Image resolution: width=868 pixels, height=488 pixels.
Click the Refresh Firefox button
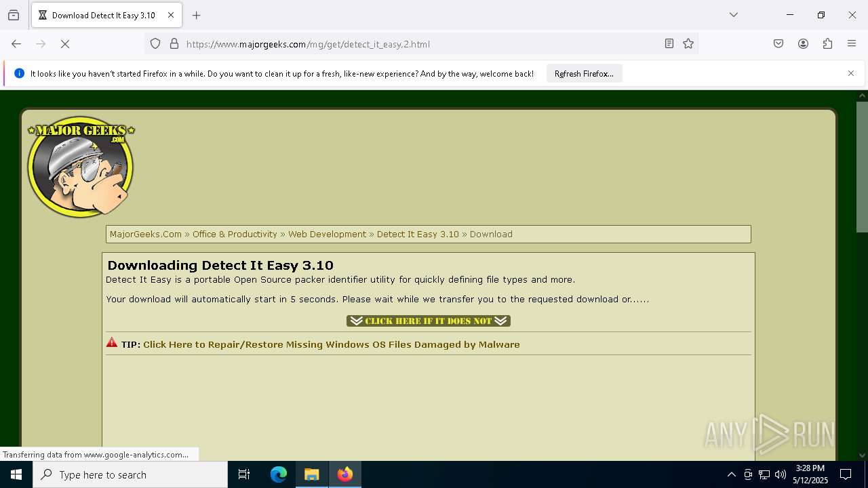point(584,73)
